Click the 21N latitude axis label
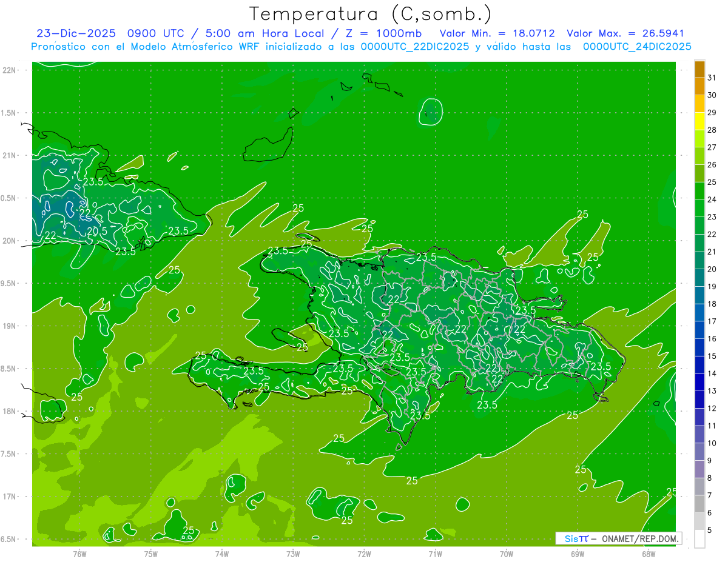 click(x=10, y=156)
